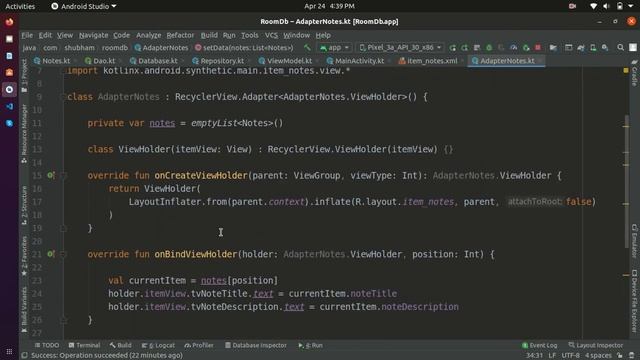The width and height of the screenshot is (640, 360).
Task: Click the Search Everywhere magnifier icon
Action: pos(620,48)
